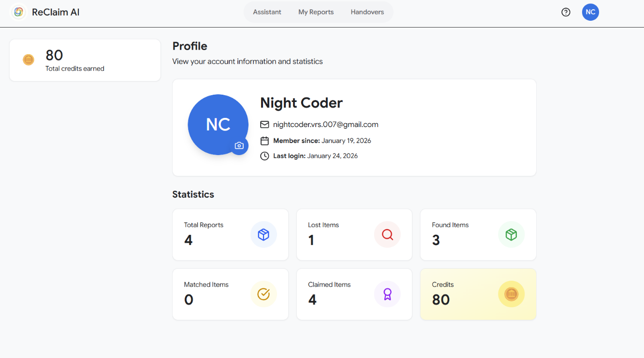This screenshot has width=644, height=358.
Task: Click the checkmark Matched Items icon
Action: pyautogui.click(x=263, y=294)
